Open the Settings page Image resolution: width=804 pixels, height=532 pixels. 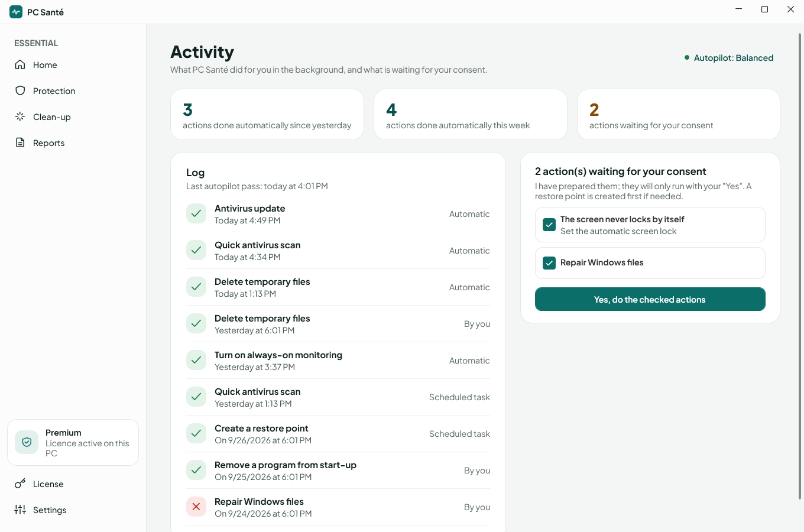tap(73, 510)
